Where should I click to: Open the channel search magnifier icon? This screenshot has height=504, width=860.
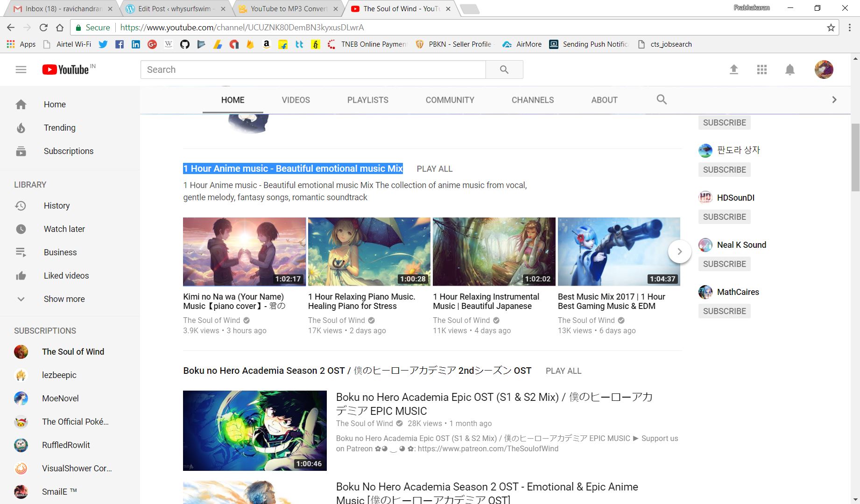click(x=662, y=99)
